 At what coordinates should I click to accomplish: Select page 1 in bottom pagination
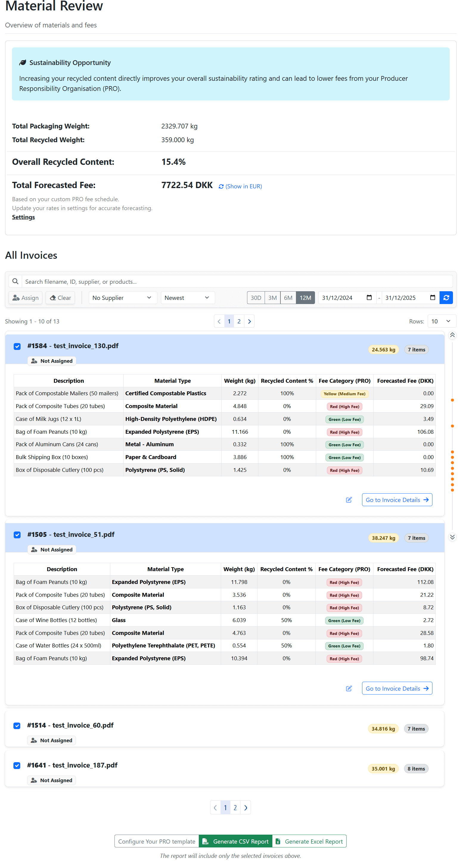coord(225,808)
